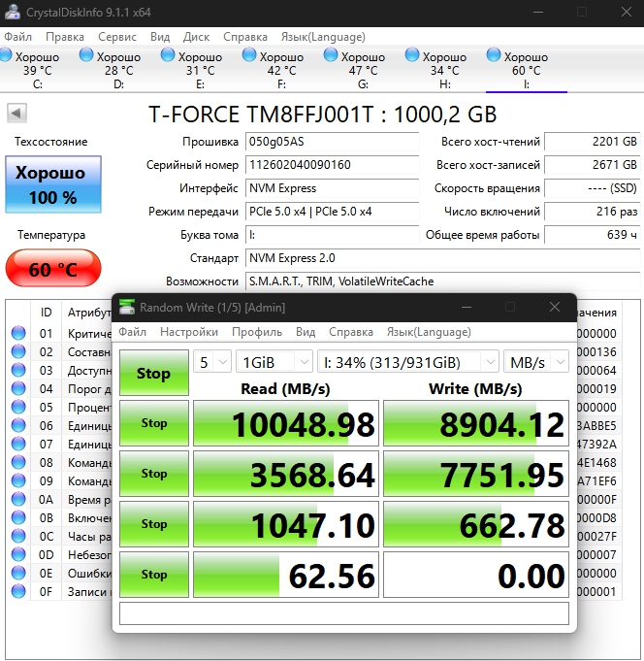
Task: Open Файл menu in CrystalDiskInfo
Action: [x=18, y=37]
